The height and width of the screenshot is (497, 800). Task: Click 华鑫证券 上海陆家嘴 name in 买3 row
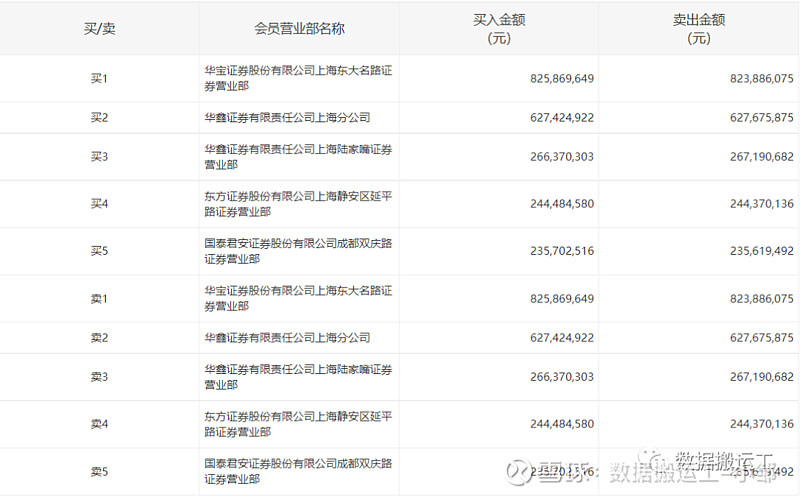[298, 157]
